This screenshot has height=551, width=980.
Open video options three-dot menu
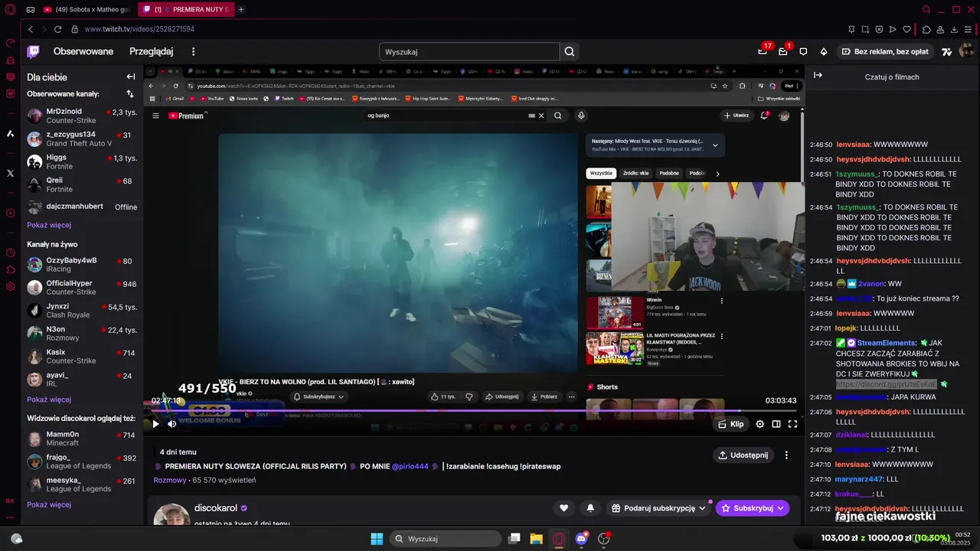pos(786,455)
